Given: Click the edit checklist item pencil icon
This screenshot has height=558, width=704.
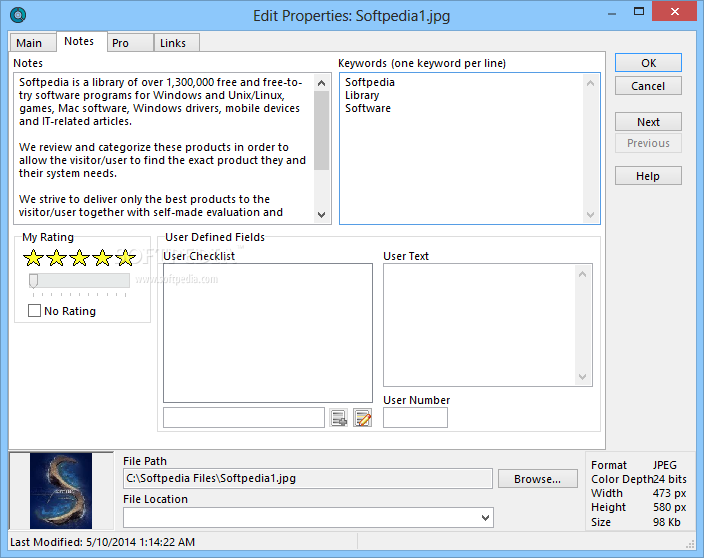Looking at the screenshot, I should point(362,417).
